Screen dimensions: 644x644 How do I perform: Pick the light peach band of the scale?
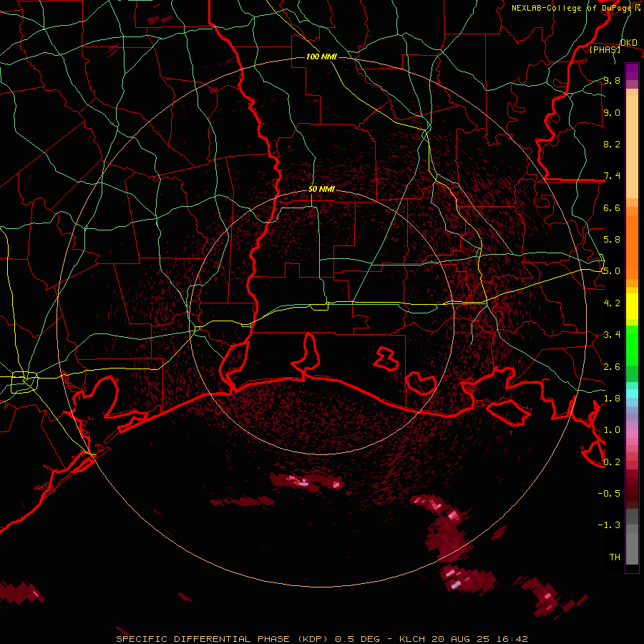click(x=632, y=148)
